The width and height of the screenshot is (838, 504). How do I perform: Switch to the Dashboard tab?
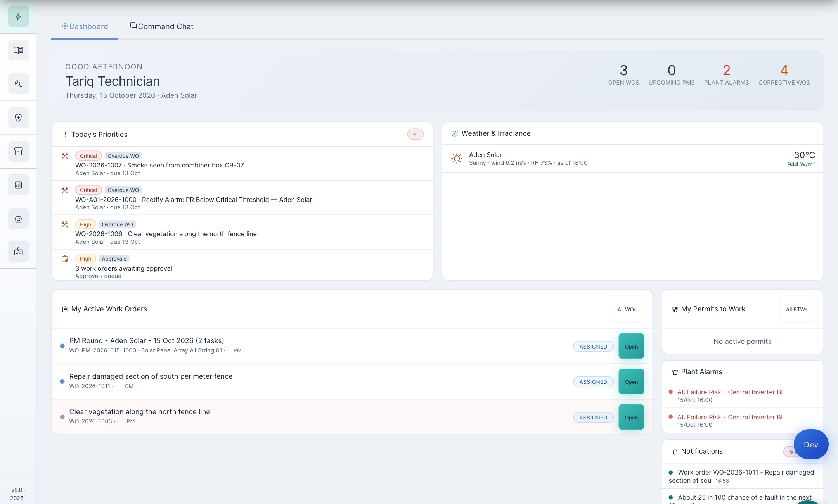click(85, 26)
